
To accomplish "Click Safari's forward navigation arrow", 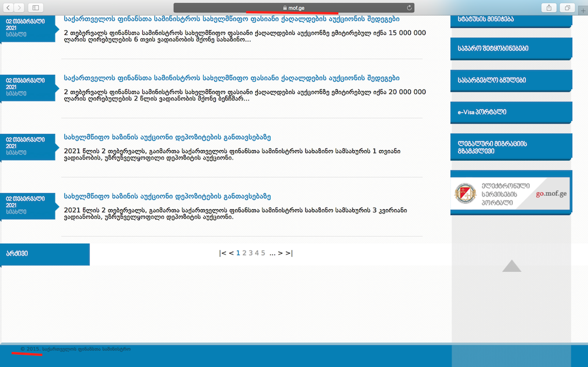I will pyautogui.click(x=20, y=8).
